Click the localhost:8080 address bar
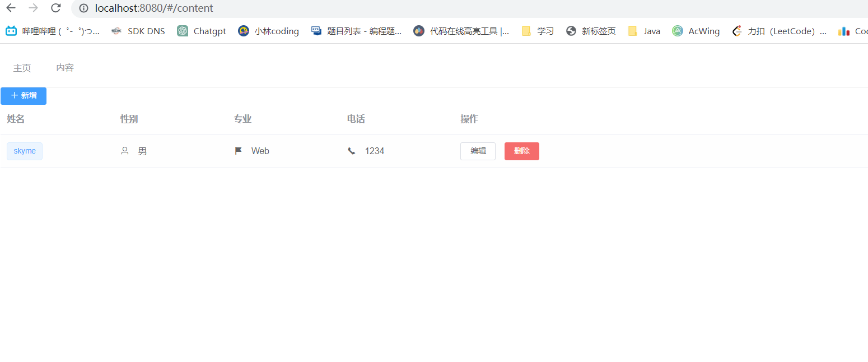 (x=470, y=8)
